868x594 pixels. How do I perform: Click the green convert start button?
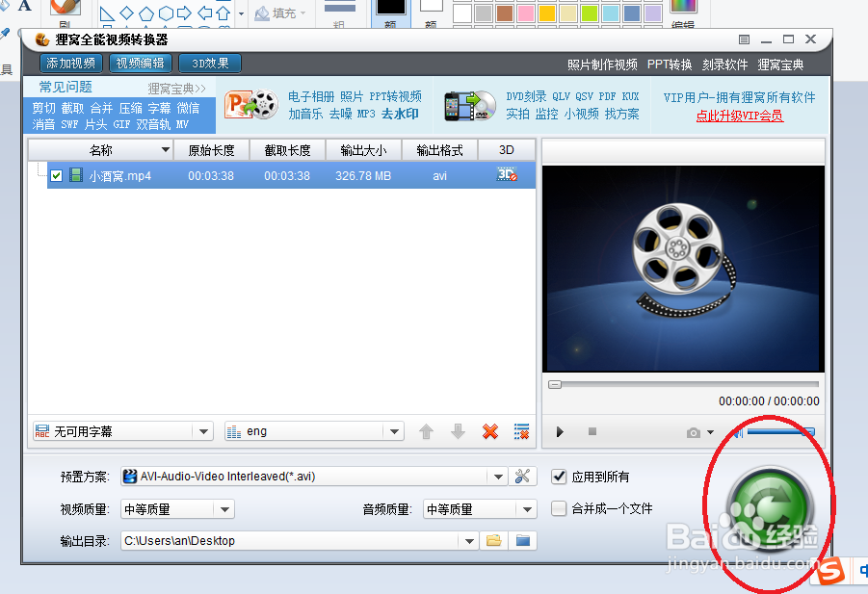point(770,509)
